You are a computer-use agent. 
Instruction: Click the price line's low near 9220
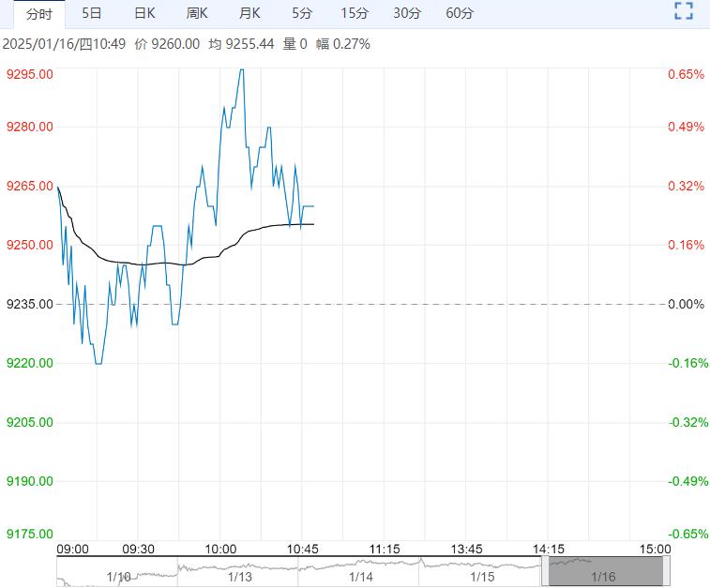point(98,363)
